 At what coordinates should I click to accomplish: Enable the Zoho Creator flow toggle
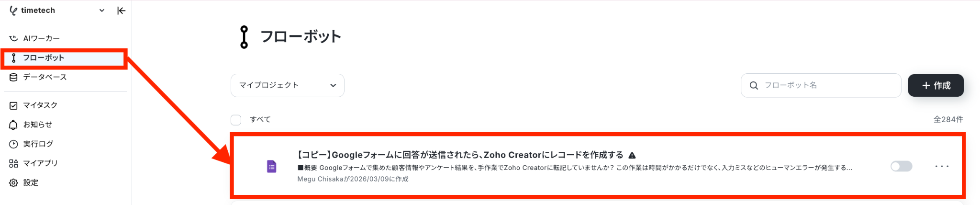901,166
